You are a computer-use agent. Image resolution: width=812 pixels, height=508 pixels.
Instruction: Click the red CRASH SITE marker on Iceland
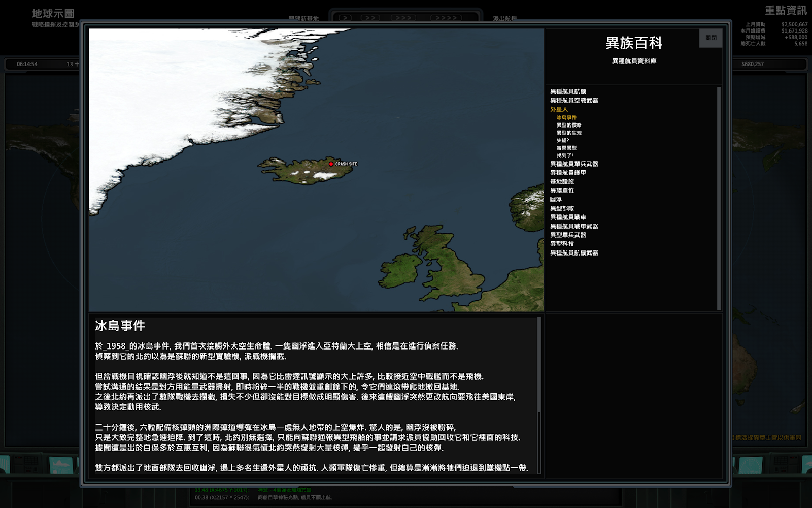(331, 164)
